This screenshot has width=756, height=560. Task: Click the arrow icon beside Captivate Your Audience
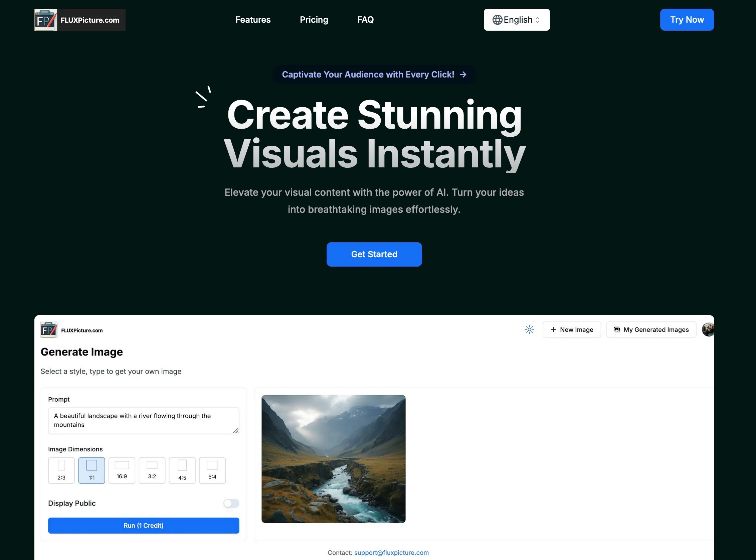pos(463,75)
